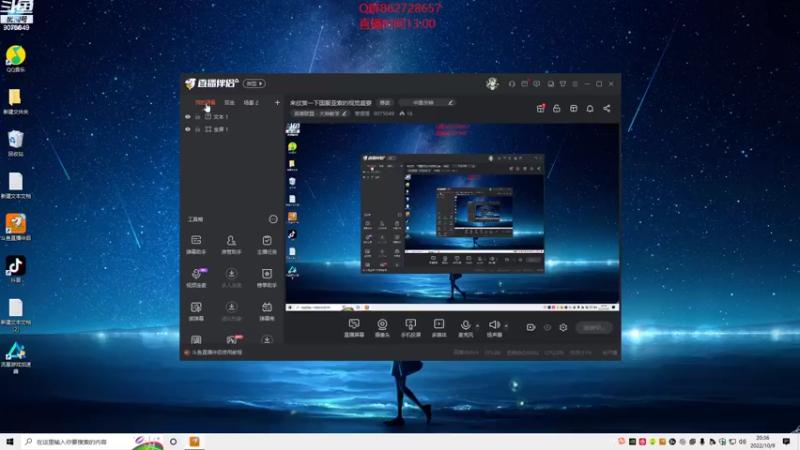Click the share icon above the preview

click(x=607, y=108)
